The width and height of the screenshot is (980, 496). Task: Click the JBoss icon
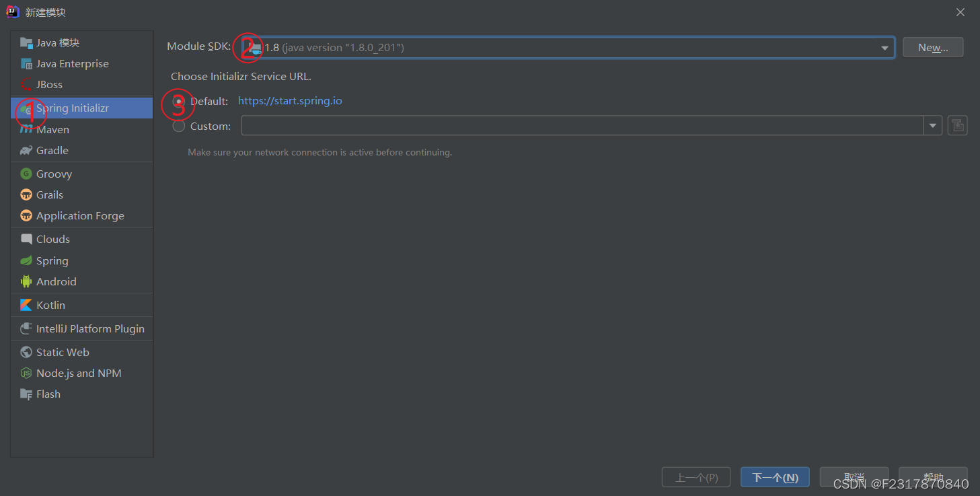tap(26, 85)
